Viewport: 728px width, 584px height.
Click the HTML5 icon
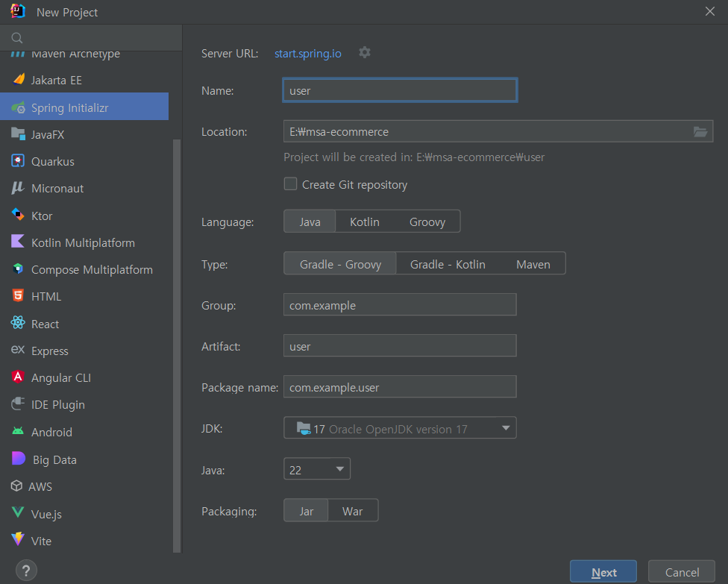(x=18, y=295)
